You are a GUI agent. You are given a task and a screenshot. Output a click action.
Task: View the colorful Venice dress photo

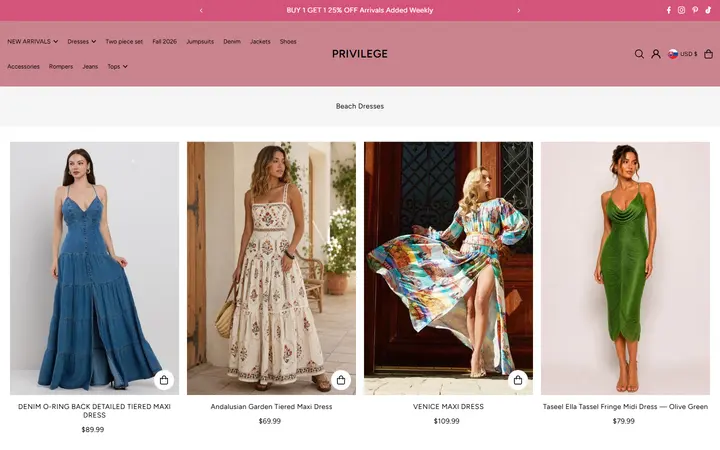[x=449, y=268]
